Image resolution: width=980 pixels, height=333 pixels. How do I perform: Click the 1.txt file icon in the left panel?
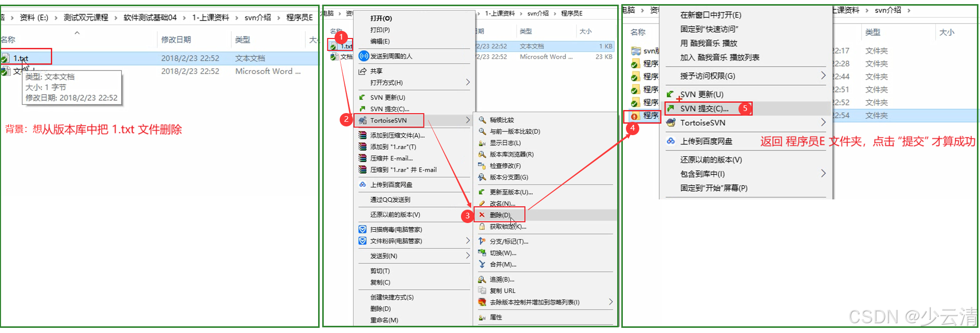click(5, 58)
